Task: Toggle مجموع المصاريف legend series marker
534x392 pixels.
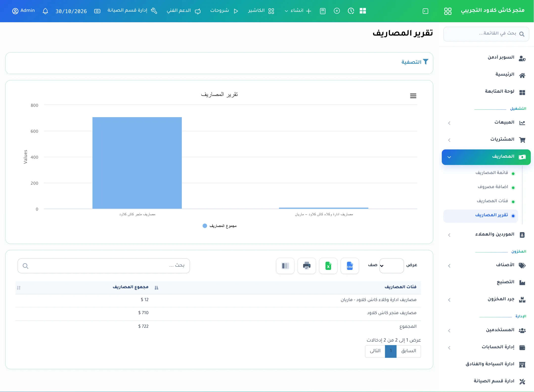Action: pos(205,226)
